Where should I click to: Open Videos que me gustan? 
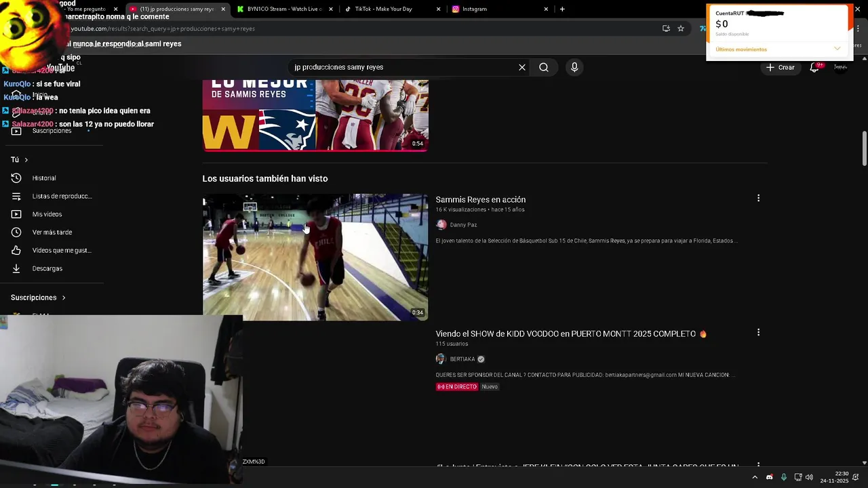[x=52, y=250]
